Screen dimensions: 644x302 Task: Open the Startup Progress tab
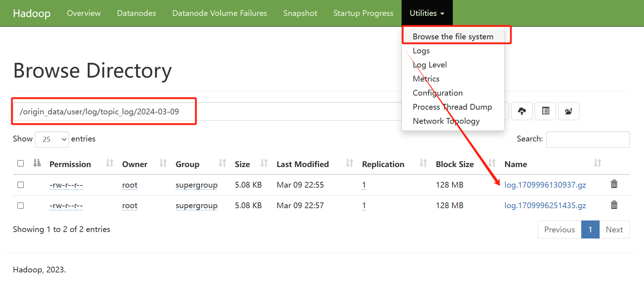363,13
